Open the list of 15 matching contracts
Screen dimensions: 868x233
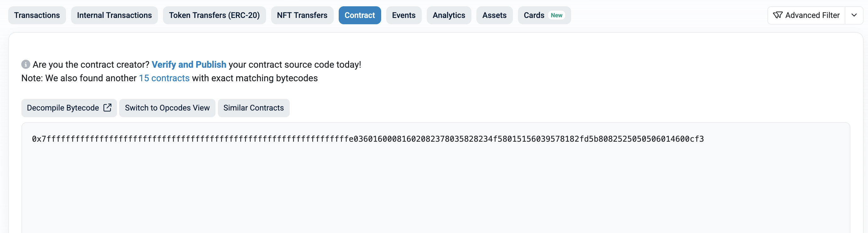(x=164, y=78)
